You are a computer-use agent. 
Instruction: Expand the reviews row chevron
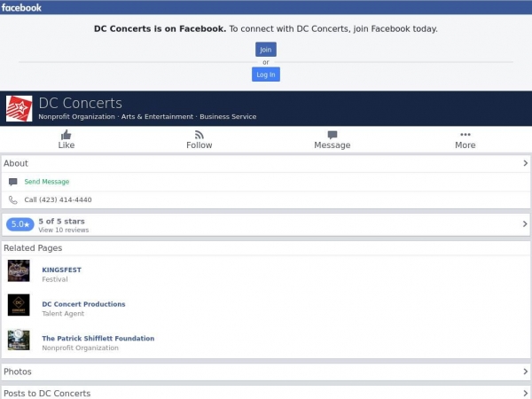(525, 224)
